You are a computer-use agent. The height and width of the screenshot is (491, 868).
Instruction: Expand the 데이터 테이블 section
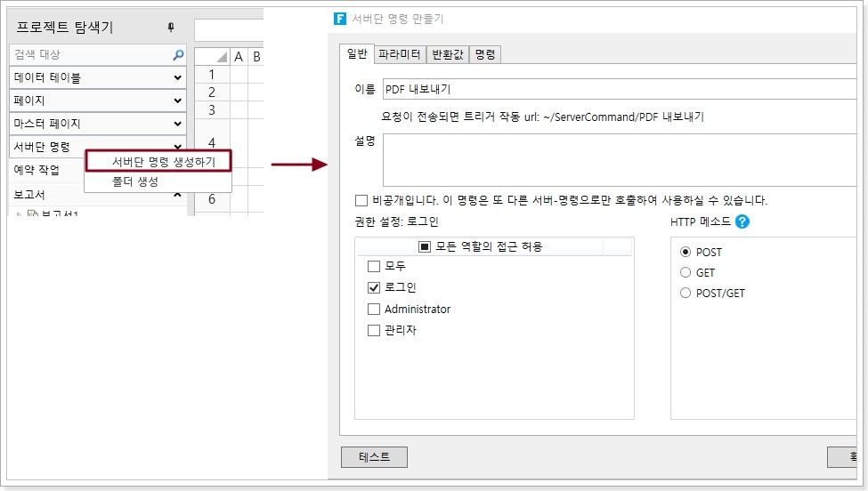coord(178,78)
